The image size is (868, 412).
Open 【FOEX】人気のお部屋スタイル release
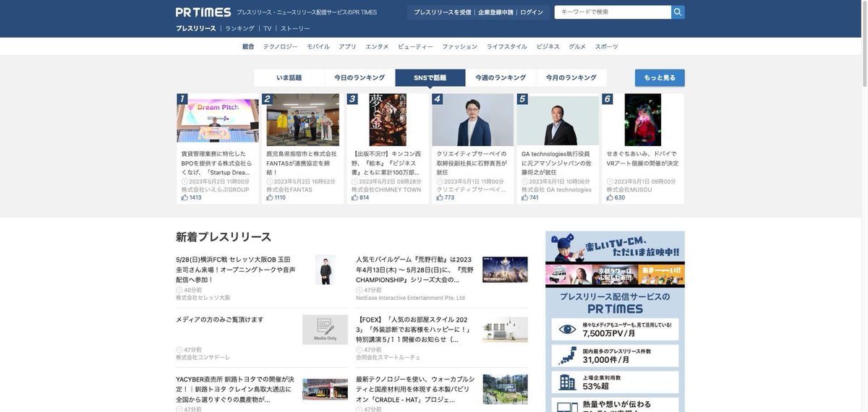coord(414,330)
